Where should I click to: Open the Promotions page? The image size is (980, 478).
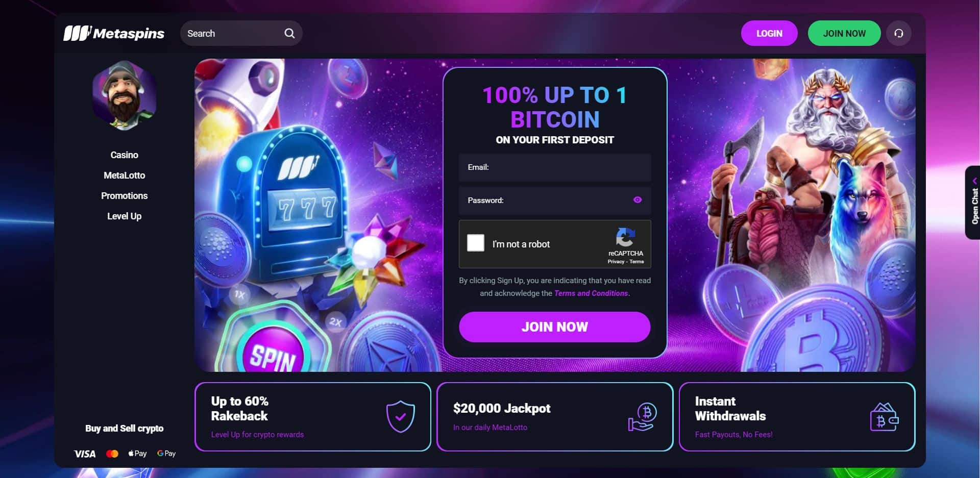tap(124, 195)
